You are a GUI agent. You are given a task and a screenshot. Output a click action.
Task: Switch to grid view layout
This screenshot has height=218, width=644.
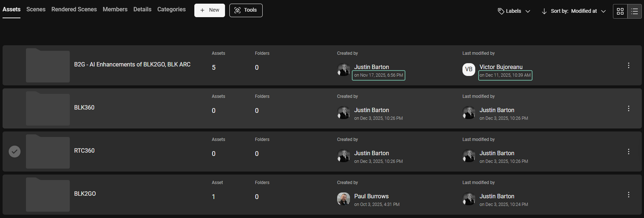(x=620, y=11)
